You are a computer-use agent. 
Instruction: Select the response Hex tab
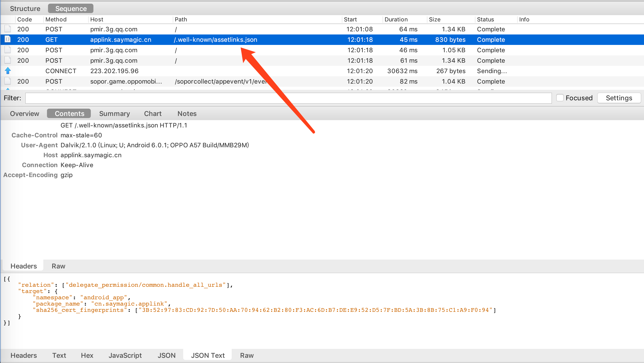(x=87, y=355)
